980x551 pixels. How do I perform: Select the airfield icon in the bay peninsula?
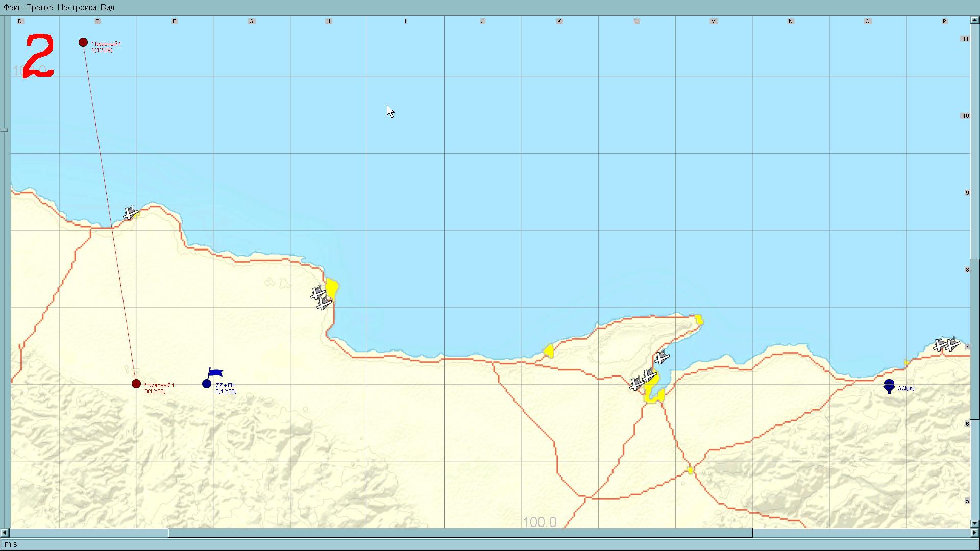tap(661, 357)
